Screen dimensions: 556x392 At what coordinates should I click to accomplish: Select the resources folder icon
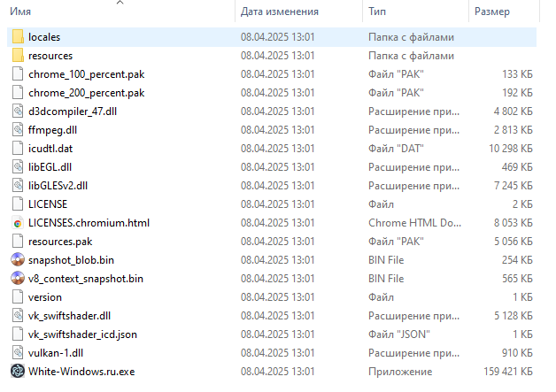point(18,56)
